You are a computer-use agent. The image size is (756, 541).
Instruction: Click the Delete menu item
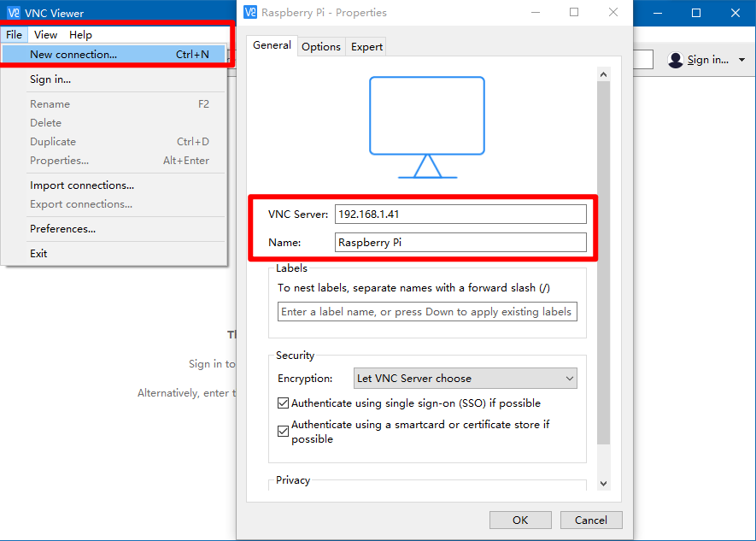tap(114, 122)
